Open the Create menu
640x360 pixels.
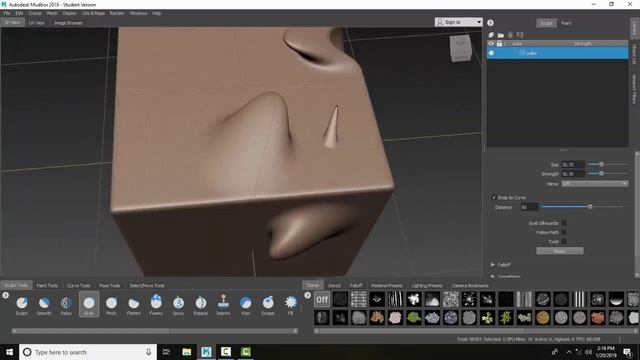pos(35,13)
